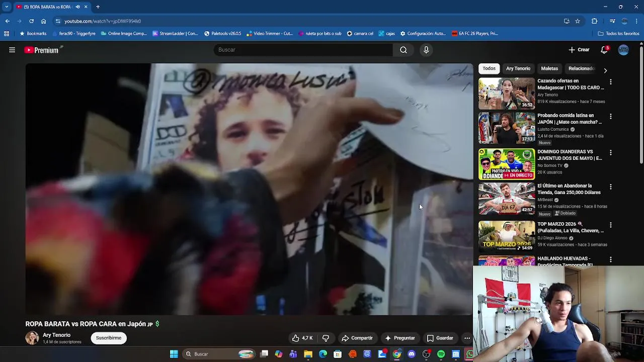This screenshot has height=362, width=644.
Task: Mute the tab via speaker icon
Action: (x=77, y=7)
